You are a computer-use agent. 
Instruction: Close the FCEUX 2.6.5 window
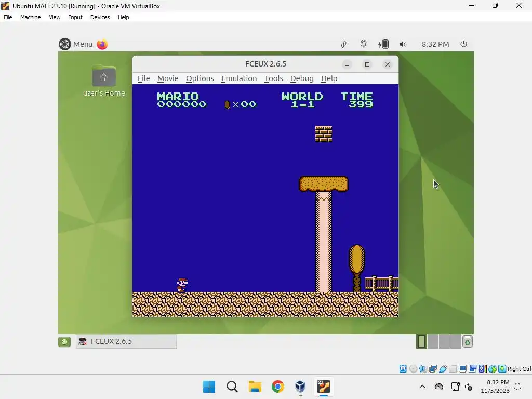(388, 64)
